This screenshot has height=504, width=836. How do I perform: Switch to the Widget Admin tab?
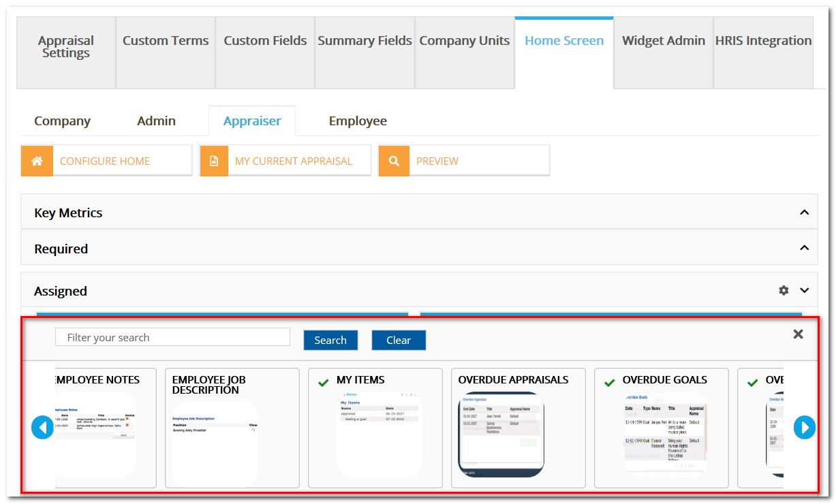click(x=663, y=41)
